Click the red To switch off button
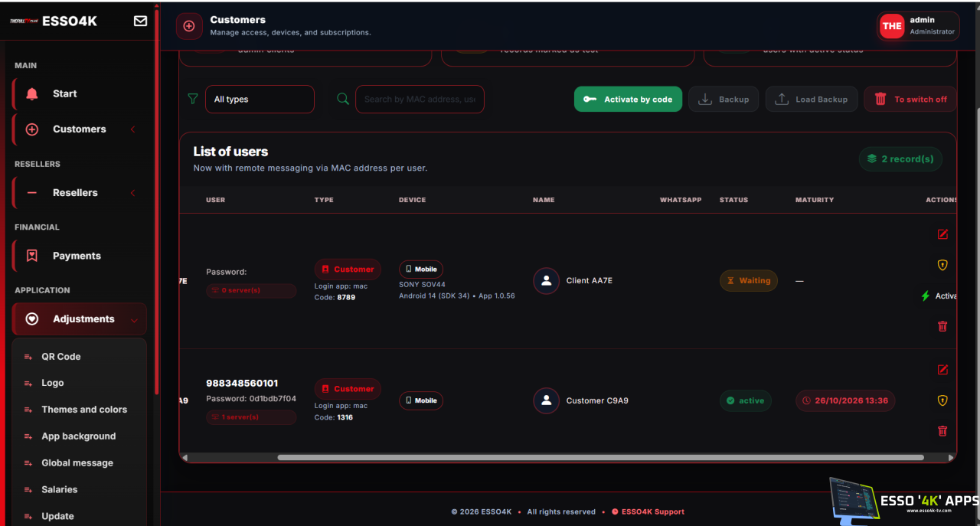The height and width of the screenshot is (526, 980). [x=910, y=99]
